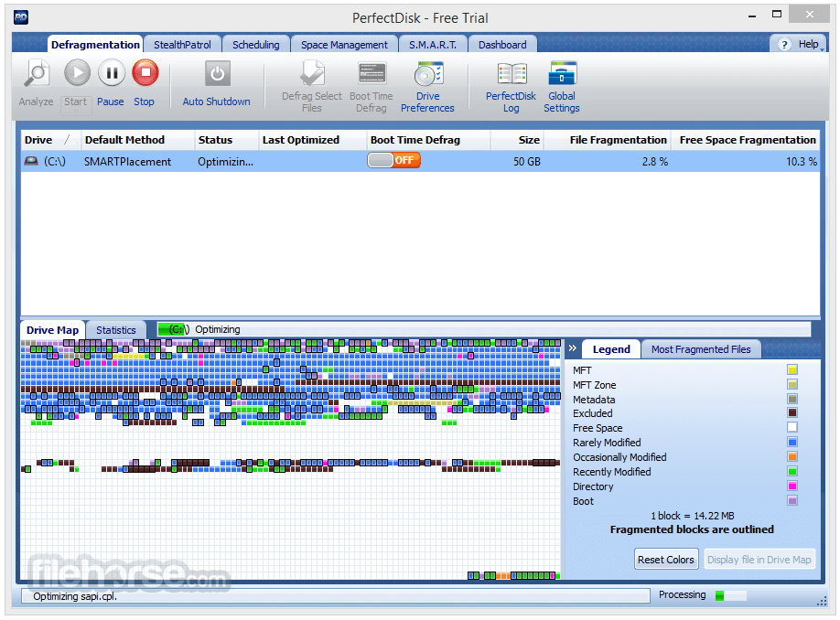Click the 10.3 % free space value

[802, 161]
